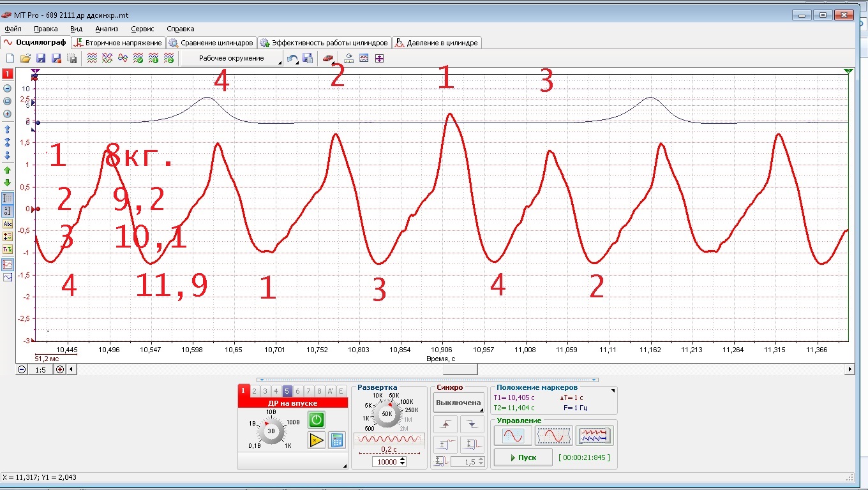
Task: Click the signal window toolbar icon
Action: pyautogui.click(x=364, y=59)
